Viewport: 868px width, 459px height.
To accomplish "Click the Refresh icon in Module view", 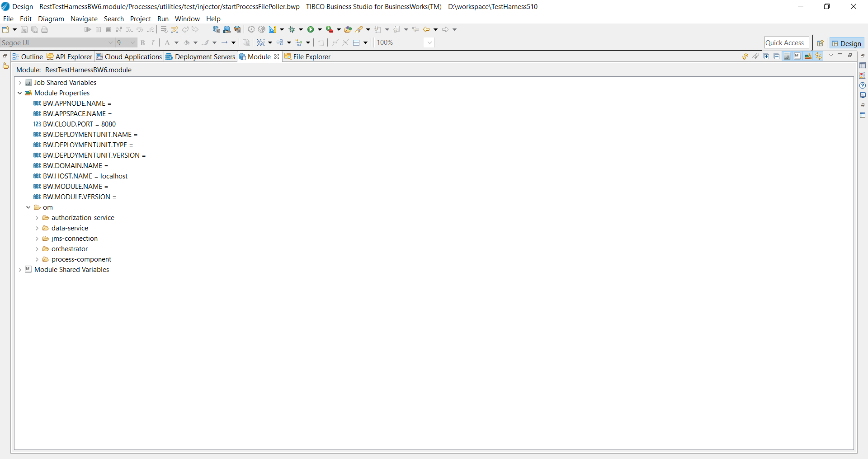I will pos(745,56).
